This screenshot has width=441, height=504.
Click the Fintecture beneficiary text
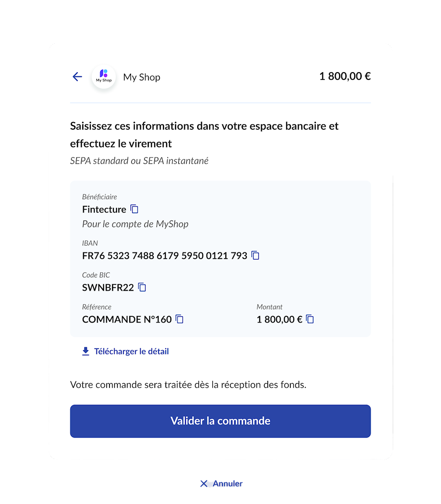104,209
